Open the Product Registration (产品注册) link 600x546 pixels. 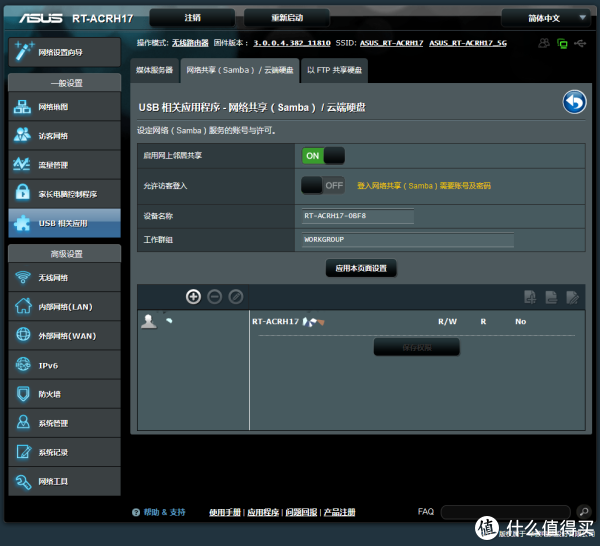[x=339, y=512]
